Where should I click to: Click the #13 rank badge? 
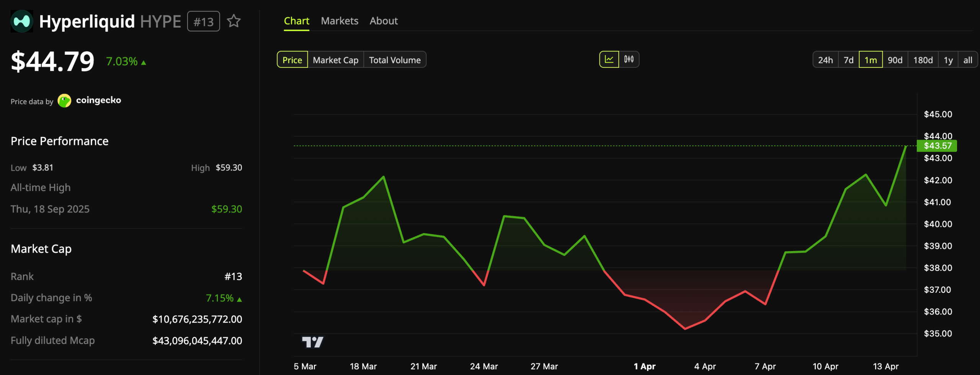pos(203,22)
